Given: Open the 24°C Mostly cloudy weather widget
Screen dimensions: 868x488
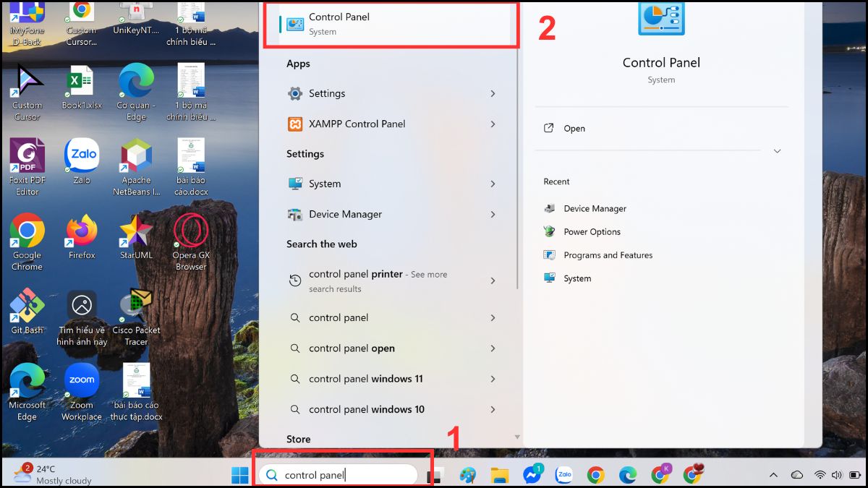Looking at the screenshot, I should click(52, 474).
